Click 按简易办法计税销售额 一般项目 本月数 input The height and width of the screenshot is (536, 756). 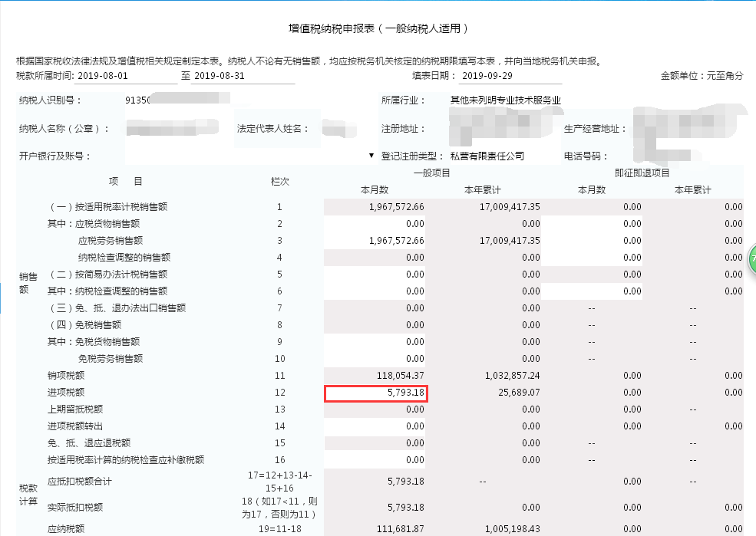375,274
